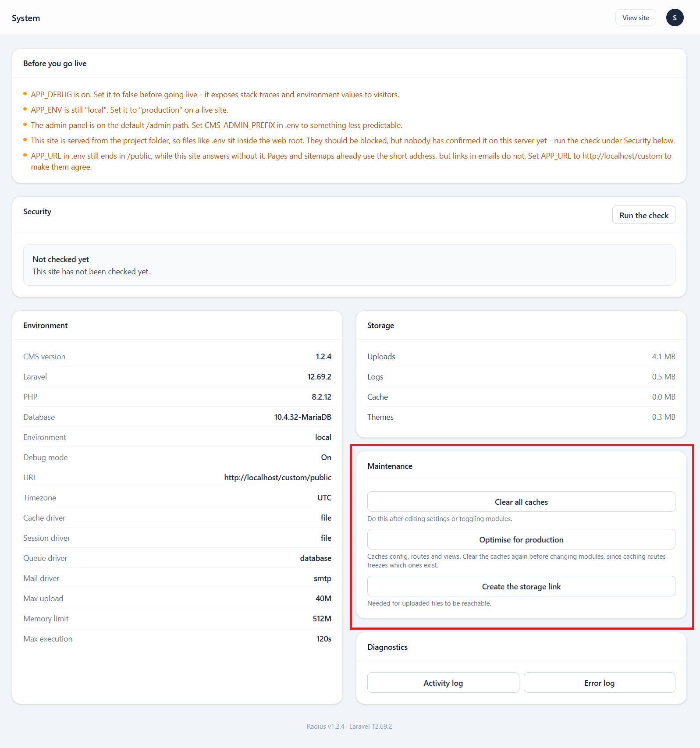The height and width of the screenshot is (748, 700).
Task: Click the Mail driver value smtp
Action: (x=323, y=578)
